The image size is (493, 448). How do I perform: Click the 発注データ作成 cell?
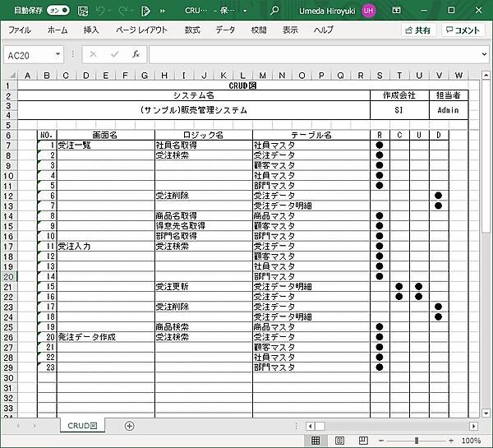[x=106, y=337]
